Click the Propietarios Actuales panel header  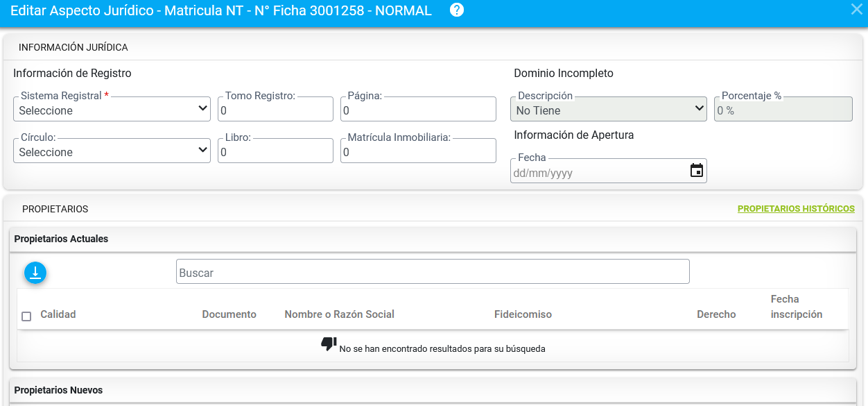[x=433, y=239]
